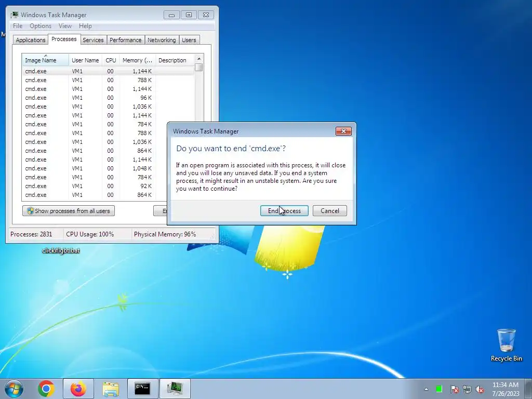The image size is (532, 399).
Task: Click the process list scrollbar thumb
Action: [199, 67]
